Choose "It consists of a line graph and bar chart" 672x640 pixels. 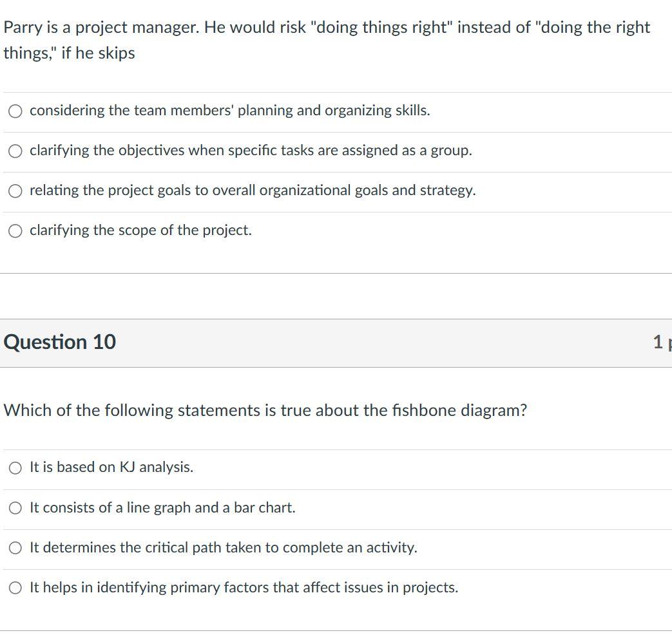point(15,507)
